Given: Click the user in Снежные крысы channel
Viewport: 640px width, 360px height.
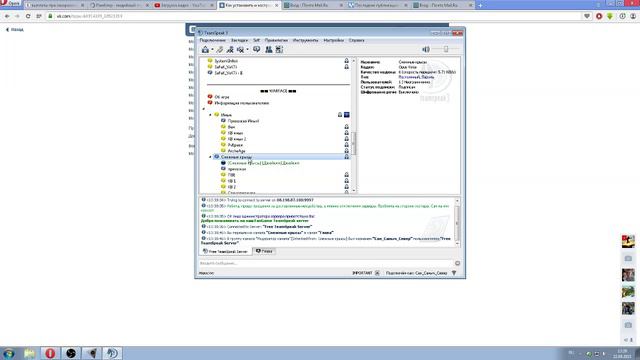Looking at the screenshot, I should pyautogui.click(x=263, y=163).
